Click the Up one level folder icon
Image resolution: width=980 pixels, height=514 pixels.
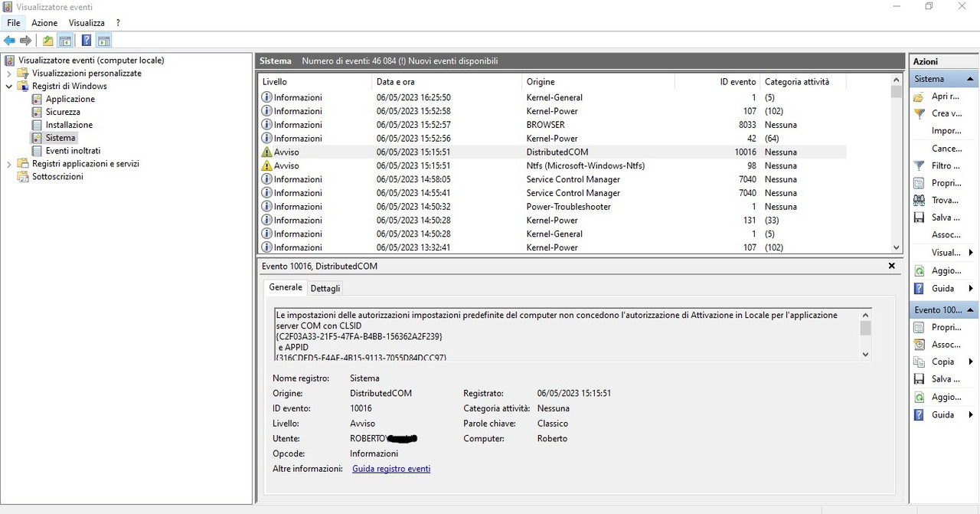pyautogui.click(x=48, y=41)
